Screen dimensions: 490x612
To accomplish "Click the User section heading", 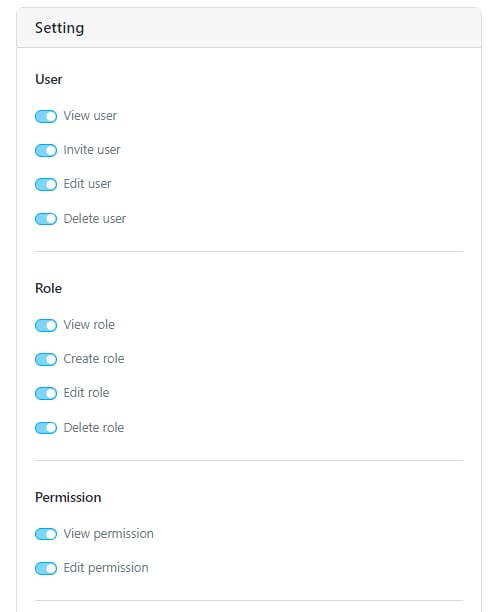I will point(49,79).
